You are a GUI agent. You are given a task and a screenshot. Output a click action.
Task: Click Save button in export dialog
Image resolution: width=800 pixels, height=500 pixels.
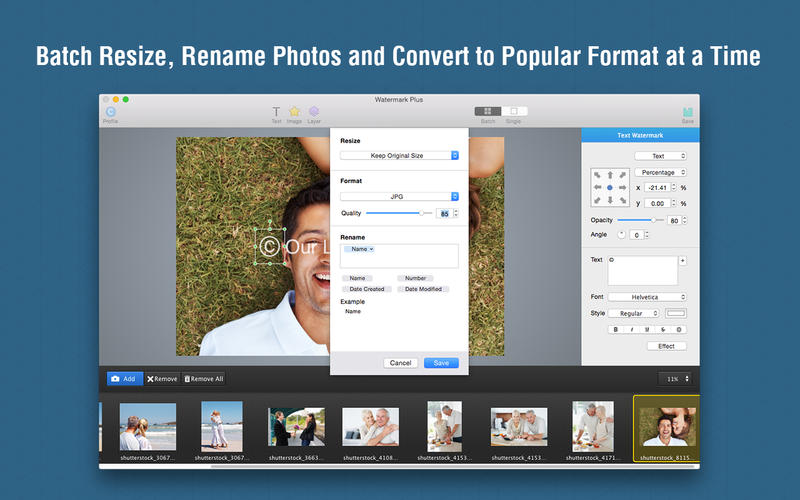point(441,363)
